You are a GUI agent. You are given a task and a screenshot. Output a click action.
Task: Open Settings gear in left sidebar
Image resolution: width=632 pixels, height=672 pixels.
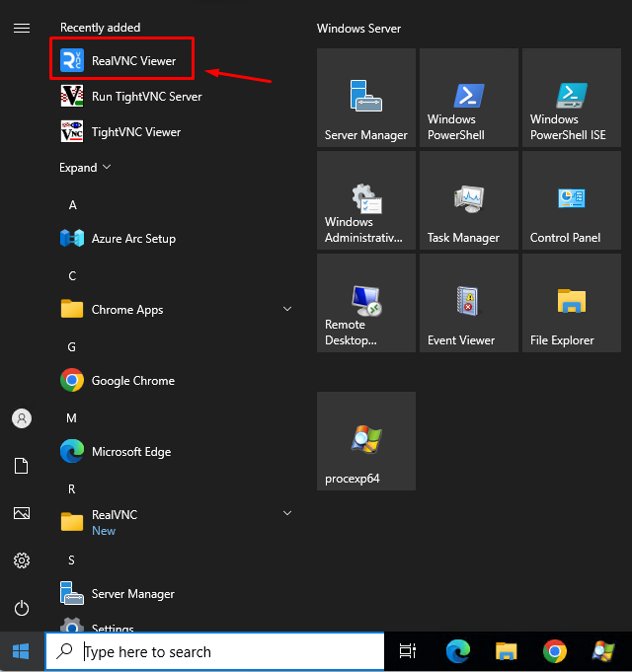[21, 560]
